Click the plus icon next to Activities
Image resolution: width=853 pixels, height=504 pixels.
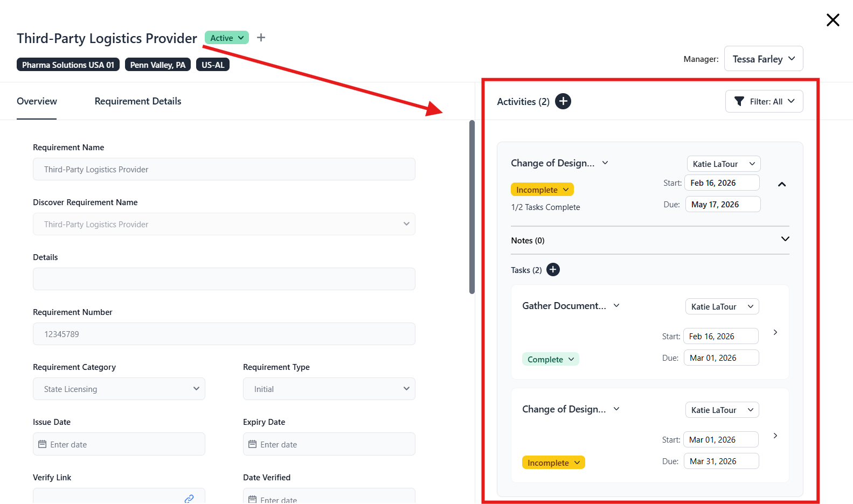563,101
